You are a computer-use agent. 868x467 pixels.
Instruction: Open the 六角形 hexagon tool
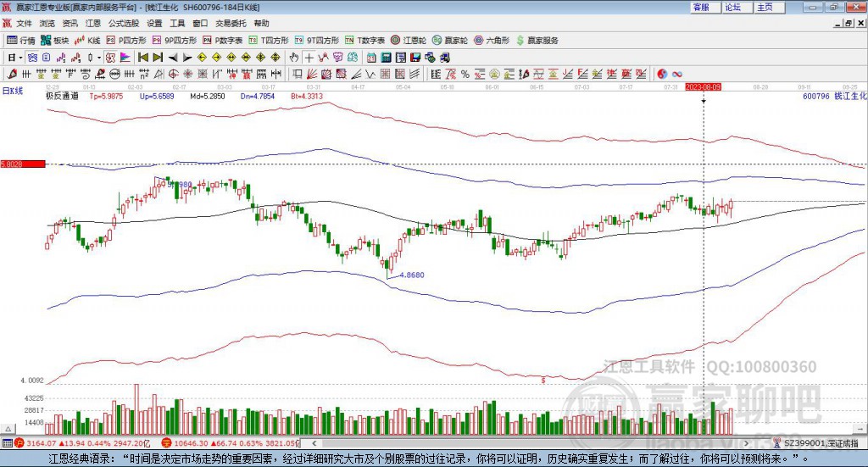point(492,41)
